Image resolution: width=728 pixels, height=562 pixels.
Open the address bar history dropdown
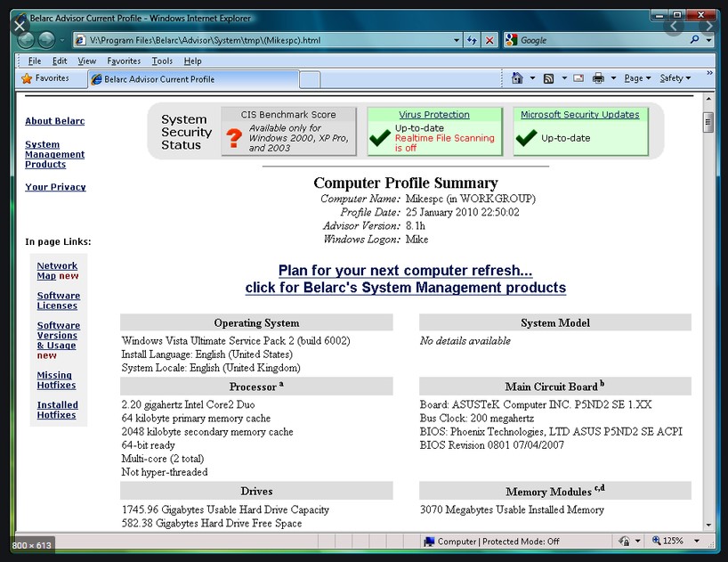[x=457, y=40]
